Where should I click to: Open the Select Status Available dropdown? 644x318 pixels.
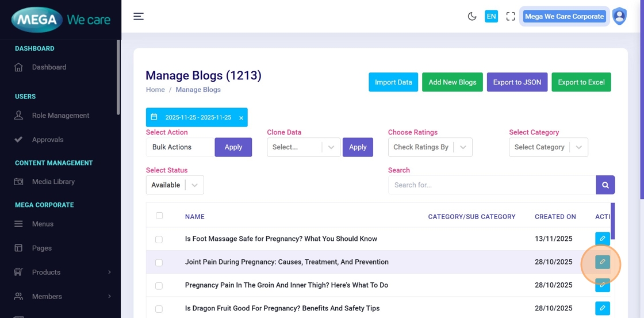point(175,185)
